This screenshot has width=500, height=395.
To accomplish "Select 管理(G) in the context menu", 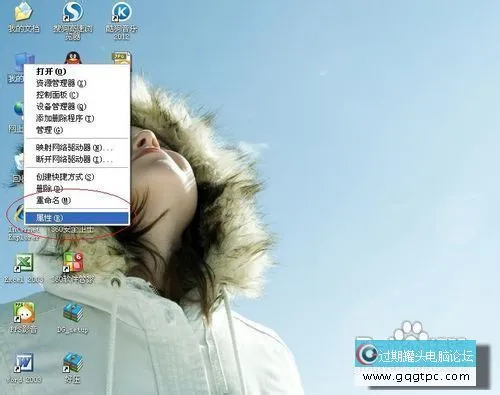I will point(77,130).
